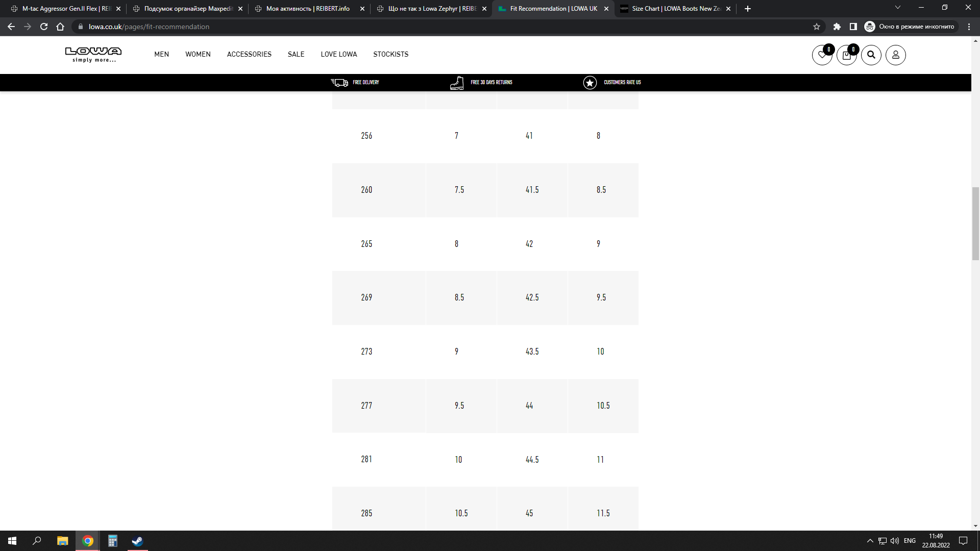Click FREE 30 DAYS RETURNS link
The image size is (980, 551).
(491, 82)
